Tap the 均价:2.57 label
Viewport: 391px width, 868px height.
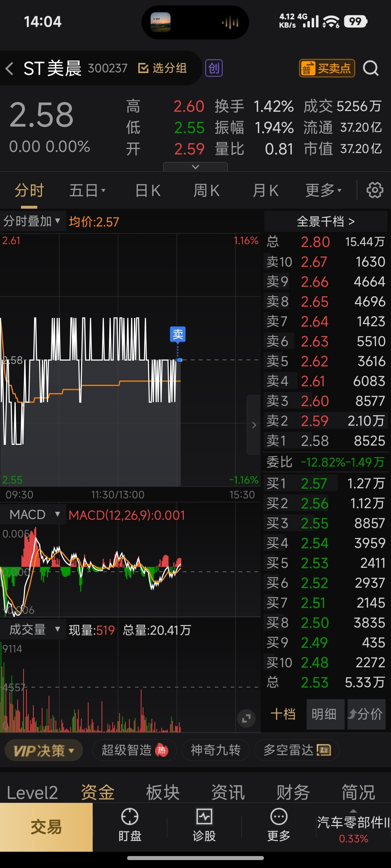[x=94, y=221]
